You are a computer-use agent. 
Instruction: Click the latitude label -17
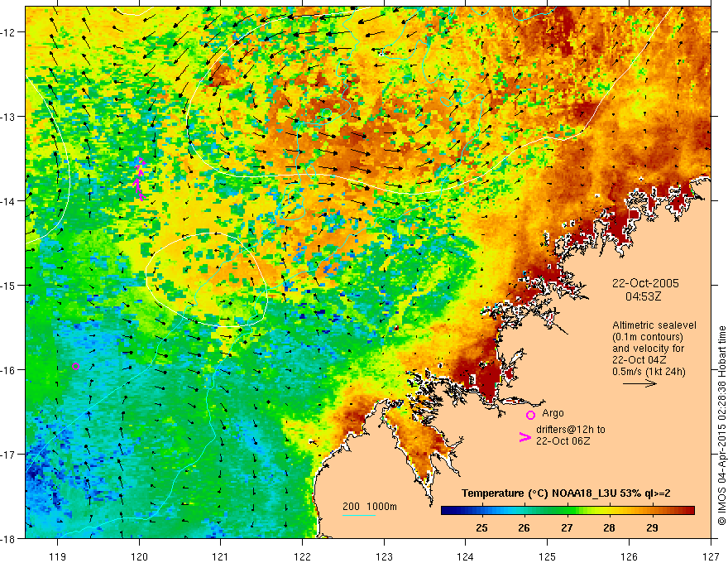click(9, 455)
